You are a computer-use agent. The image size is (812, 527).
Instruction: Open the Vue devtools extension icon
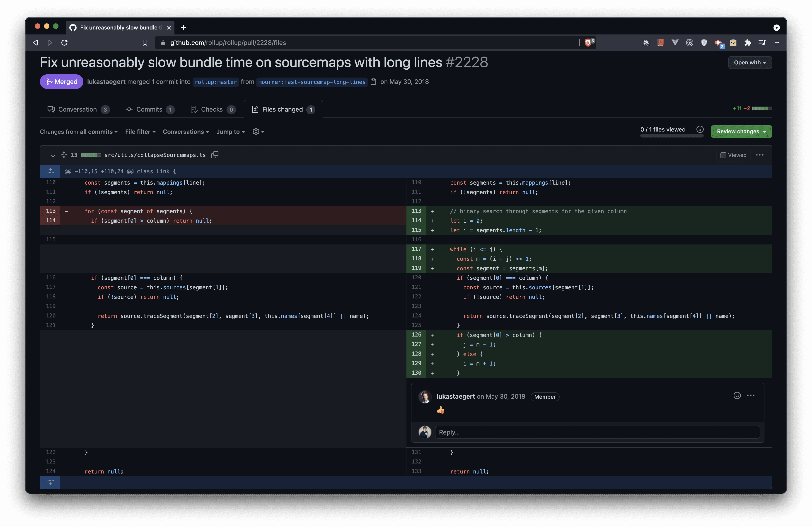point(675,43)
